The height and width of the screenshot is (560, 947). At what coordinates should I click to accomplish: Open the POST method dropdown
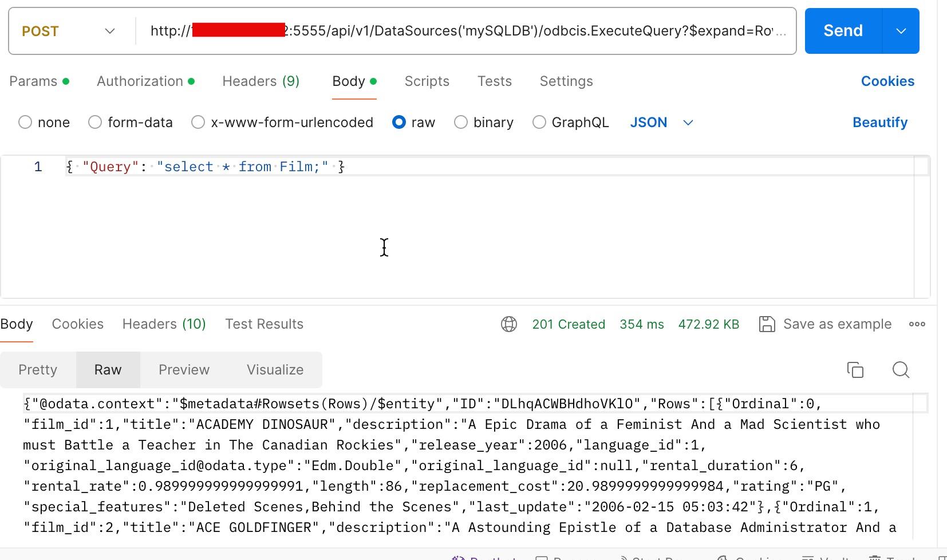click(69, 31)
